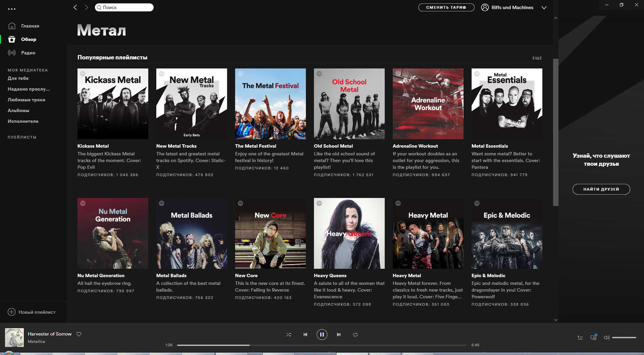The width and height of the screenshot is (644, 355).
Task: Click the Harvester of Sorrow album art
Action: 14,337
